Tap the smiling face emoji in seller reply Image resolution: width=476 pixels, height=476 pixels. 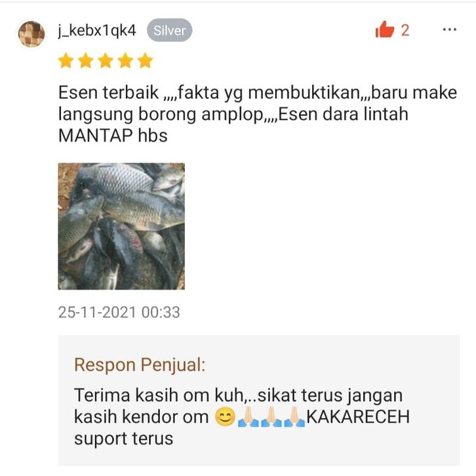(x=225, y=416)
